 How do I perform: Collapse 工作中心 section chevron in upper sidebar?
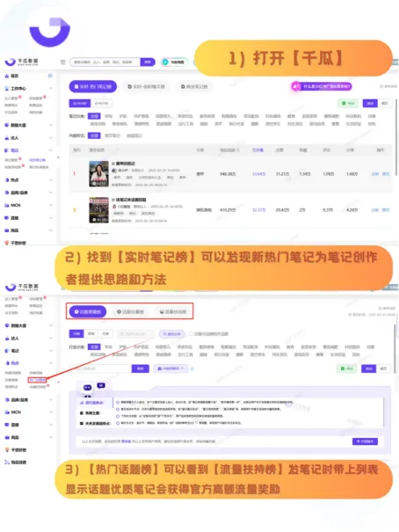[x=51, y=89]
